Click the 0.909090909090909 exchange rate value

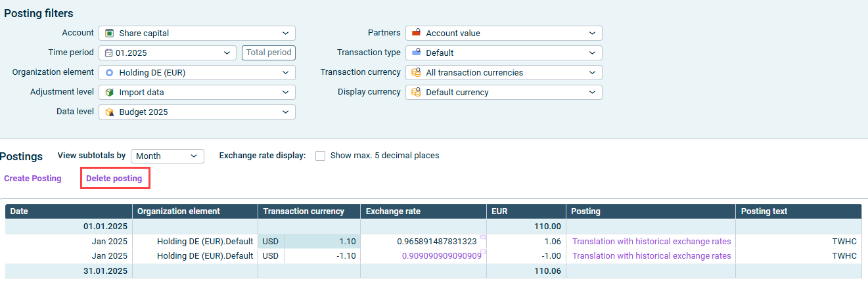pos(439,256)
